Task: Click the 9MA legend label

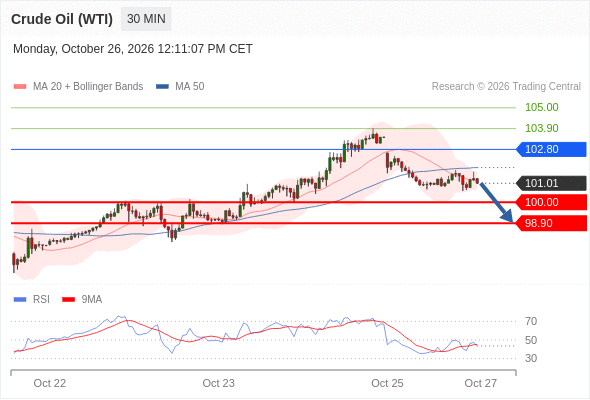Action: [x=92, y=300]
